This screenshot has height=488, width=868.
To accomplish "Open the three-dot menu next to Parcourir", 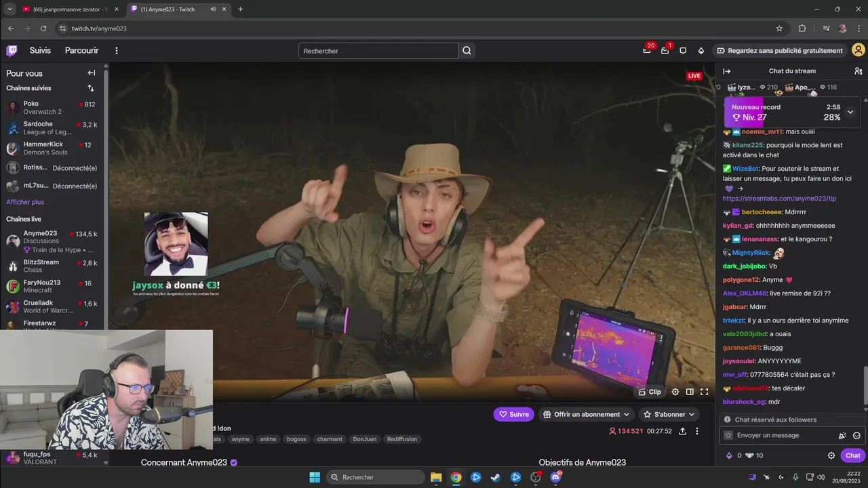I will tap(117, 51).
